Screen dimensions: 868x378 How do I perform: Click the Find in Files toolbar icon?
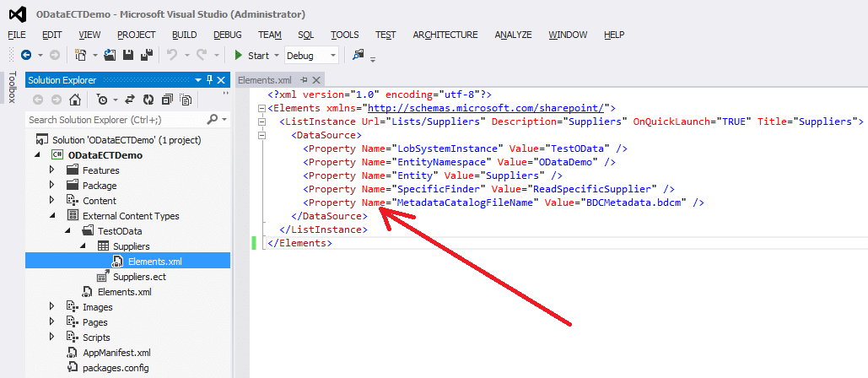coord(359,54)
